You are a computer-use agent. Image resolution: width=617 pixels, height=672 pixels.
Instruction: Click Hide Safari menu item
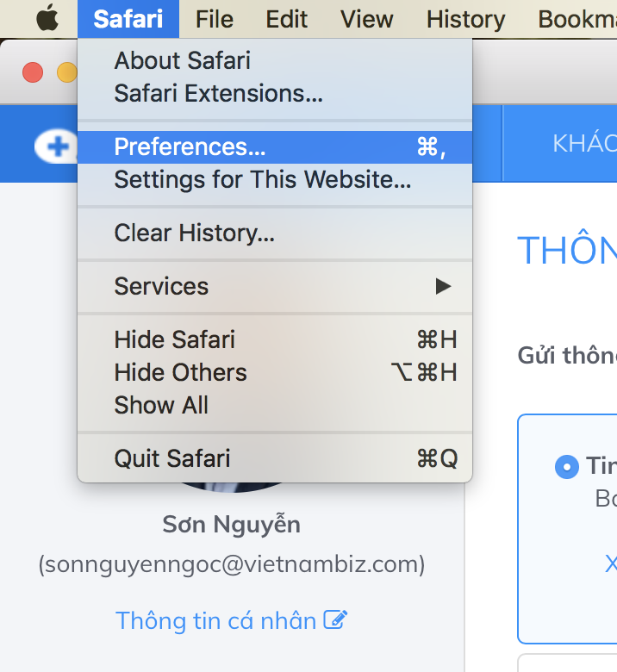(174, 339)
